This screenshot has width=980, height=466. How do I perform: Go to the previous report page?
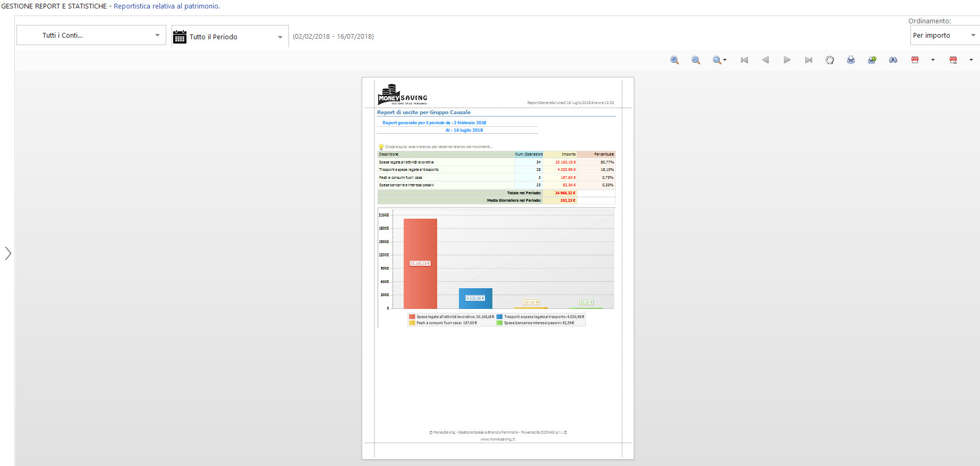coord(765,60)
